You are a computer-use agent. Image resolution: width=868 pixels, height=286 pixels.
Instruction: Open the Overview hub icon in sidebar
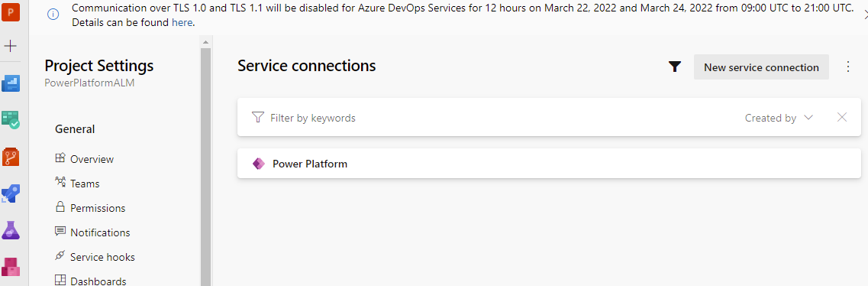click(x=11, y=83)
